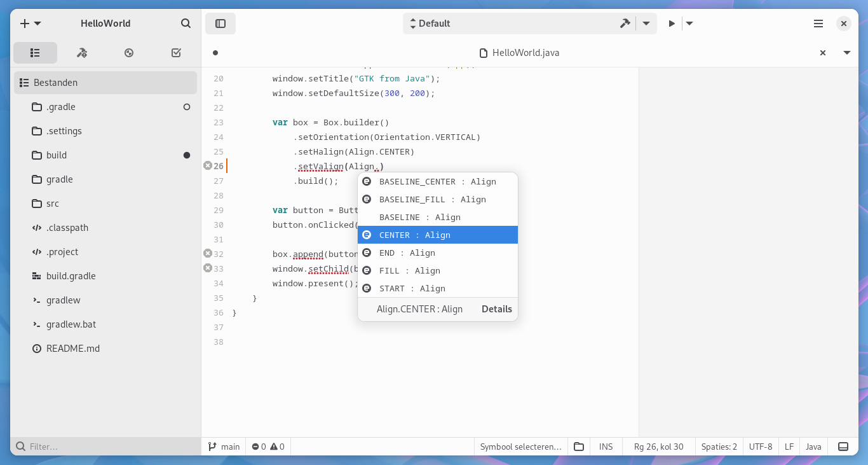The height and width of the screenshot is (465, 868).
Task: Toggle INS insert mode in status bar
Action: 606,447
